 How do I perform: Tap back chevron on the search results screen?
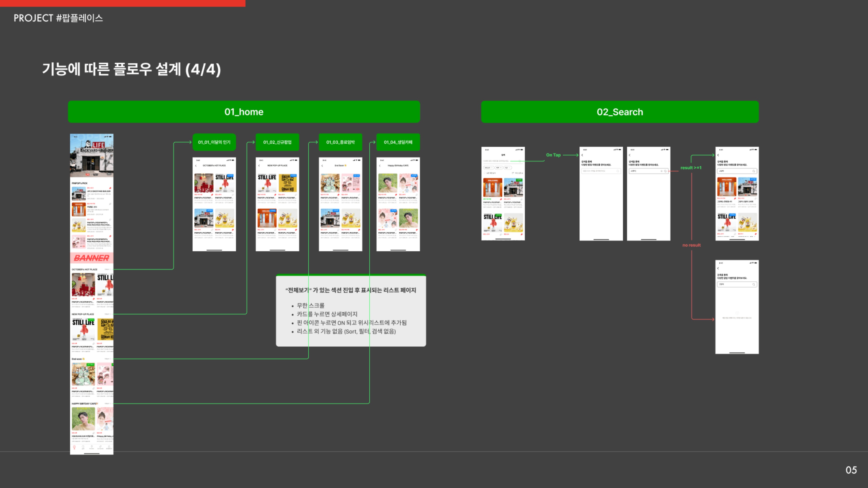[x=718, y=155]
